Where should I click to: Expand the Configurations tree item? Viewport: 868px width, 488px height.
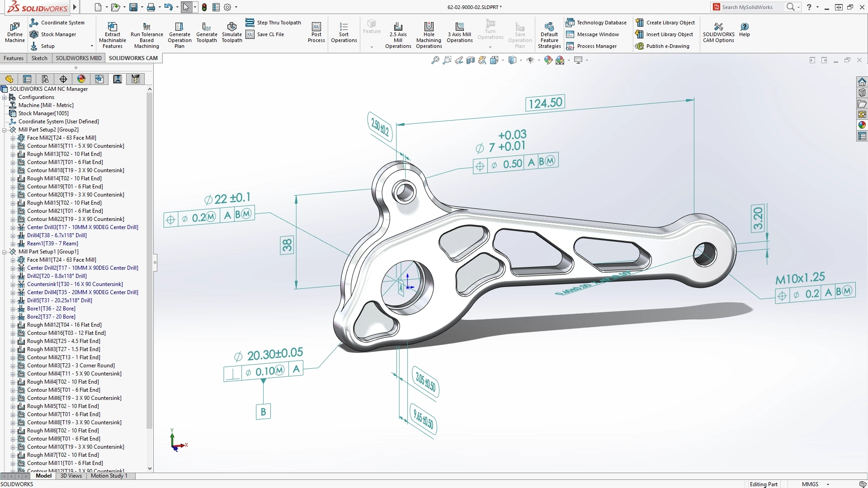pos(5,97)
